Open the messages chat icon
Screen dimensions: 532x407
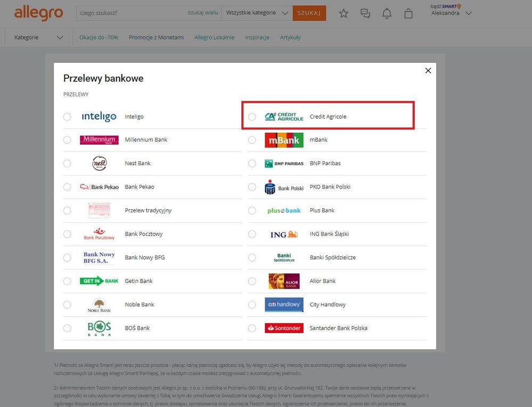(365, 13)
